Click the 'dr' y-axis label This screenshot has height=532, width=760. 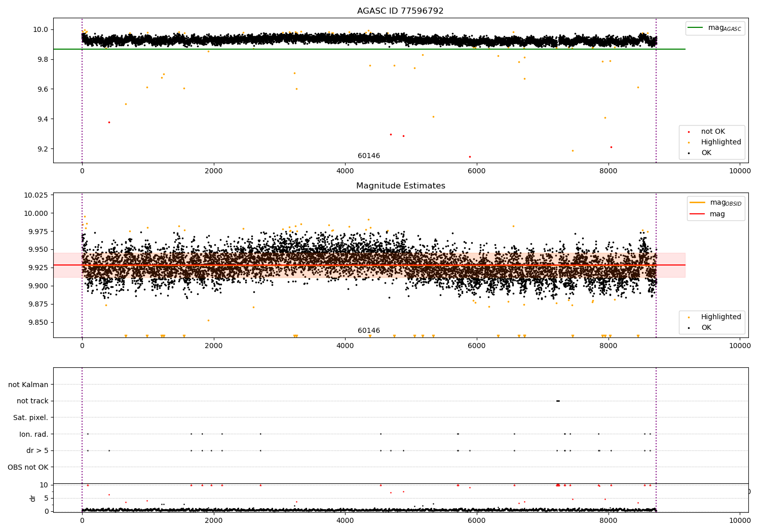pos(33,498)
